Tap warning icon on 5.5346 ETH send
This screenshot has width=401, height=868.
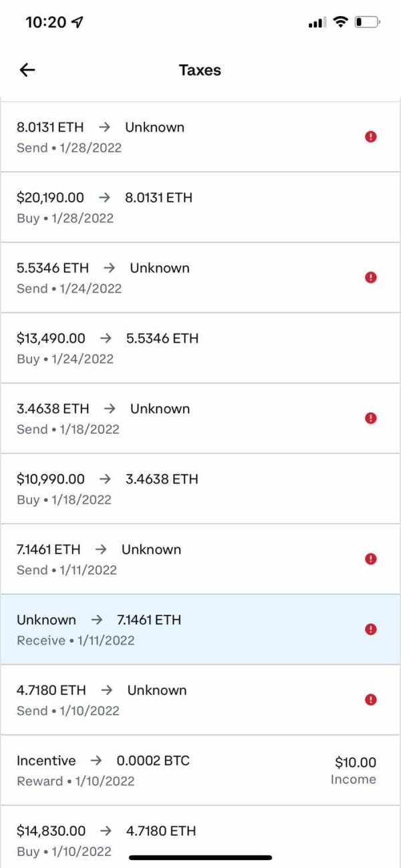pyautogui.click(x=371, y=277)
